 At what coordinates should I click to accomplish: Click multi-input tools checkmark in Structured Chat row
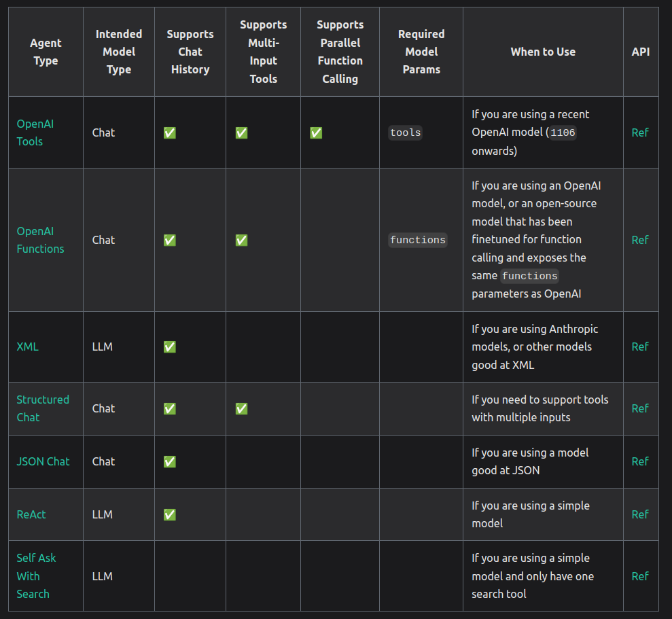pos(241,408)
